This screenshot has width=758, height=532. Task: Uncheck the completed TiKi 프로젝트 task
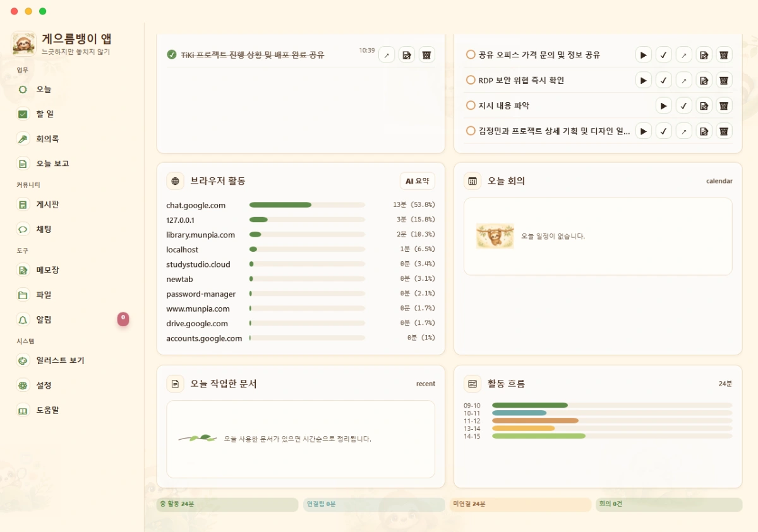coord(172,55)
